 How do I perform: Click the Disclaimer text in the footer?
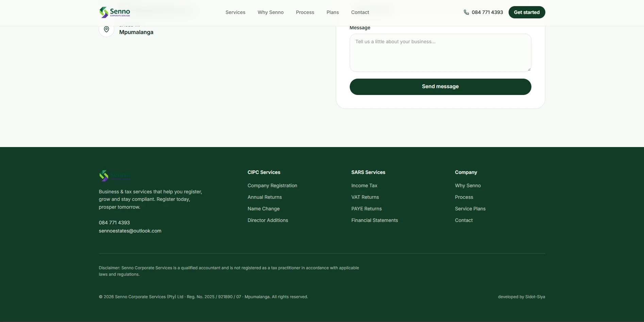pos(229,271)
